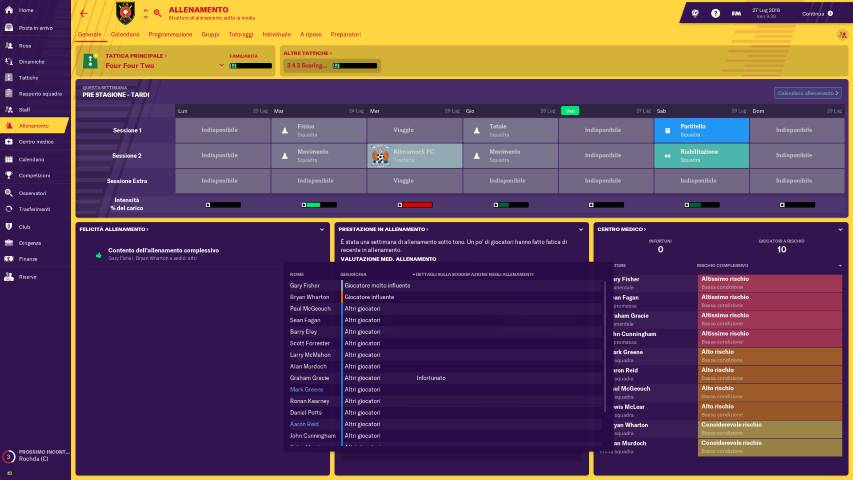Screen dimensions: 853x480
Task: Click the FM menu icon in the header
Action: 735,13
